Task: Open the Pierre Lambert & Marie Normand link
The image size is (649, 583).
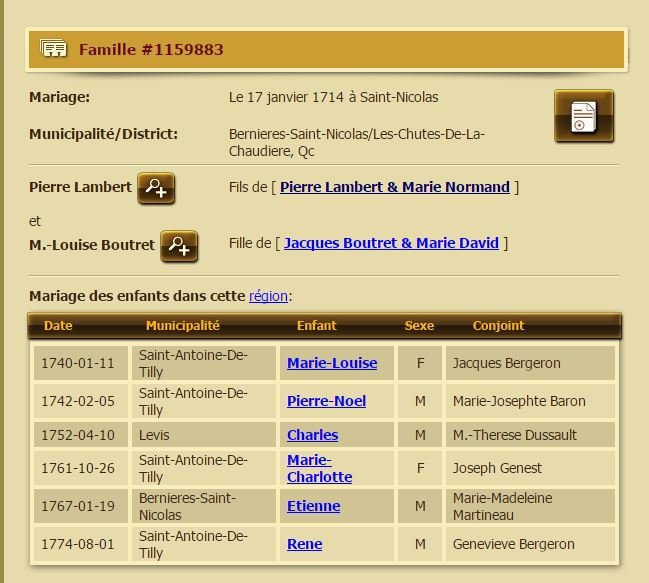Action: 395,187
